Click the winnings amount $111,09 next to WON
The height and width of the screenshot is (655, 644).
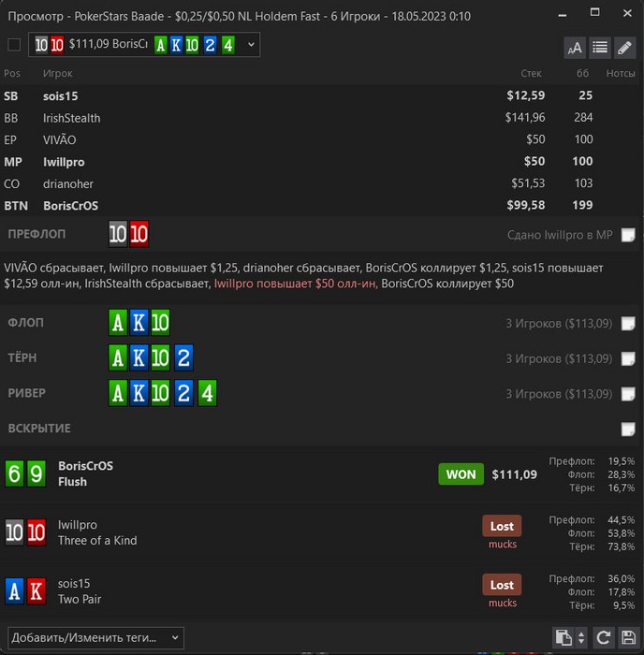[x=515, y=474]
